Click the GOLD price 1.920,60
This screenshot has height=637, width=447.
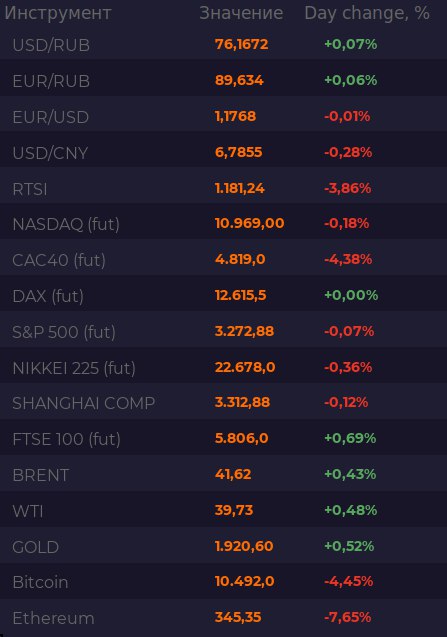pyautogui.click(x=244, y=546)
